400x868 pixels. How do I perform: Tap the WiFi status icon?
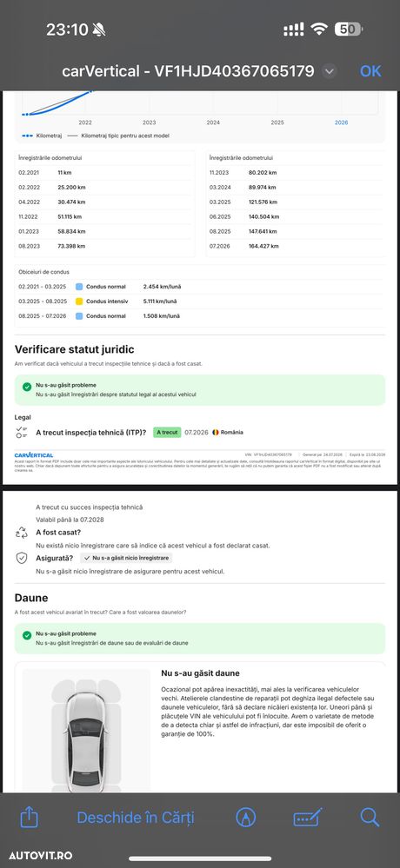tap(319, 30)
